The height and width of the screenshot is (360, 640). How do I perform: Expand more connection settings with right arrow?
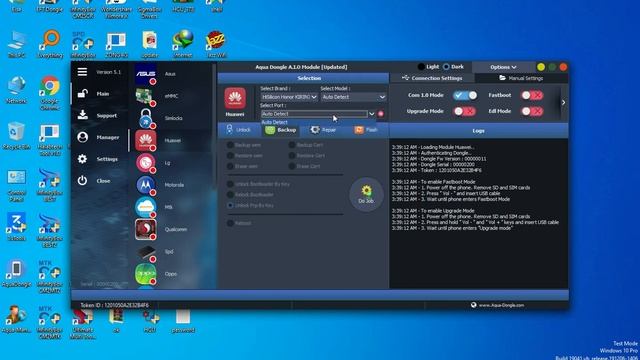point(563,102)
